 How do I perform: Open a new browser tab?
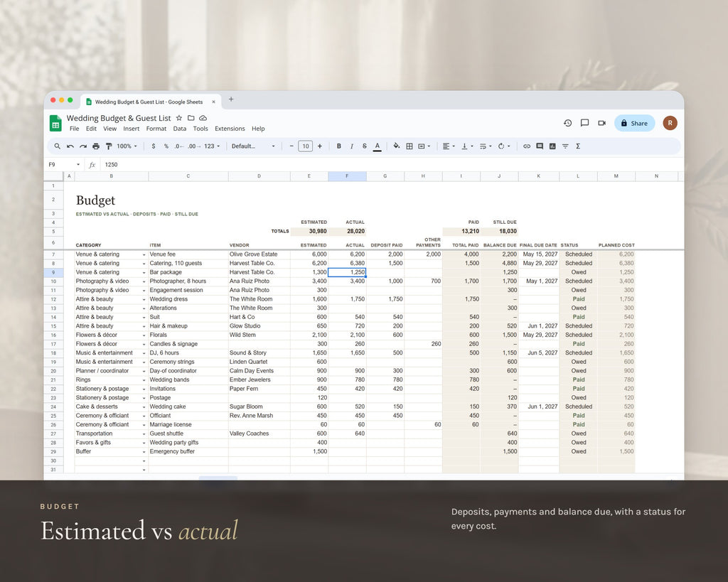(231, 99)
